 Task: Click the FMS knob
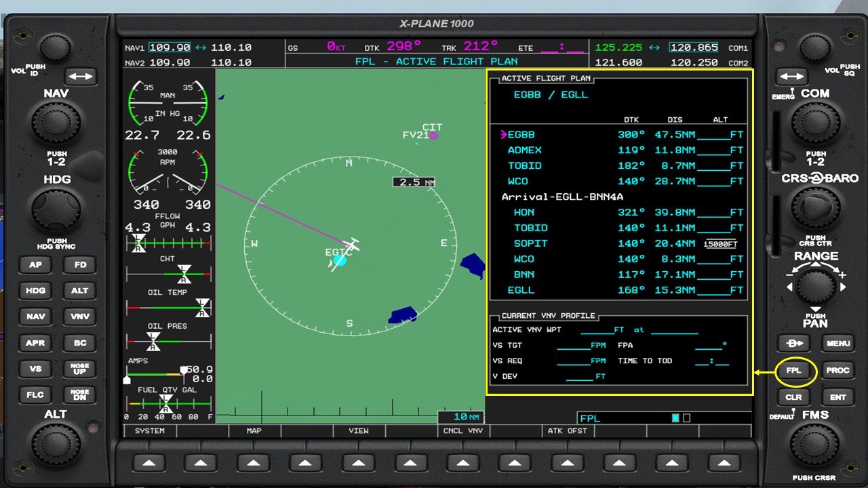816,445
